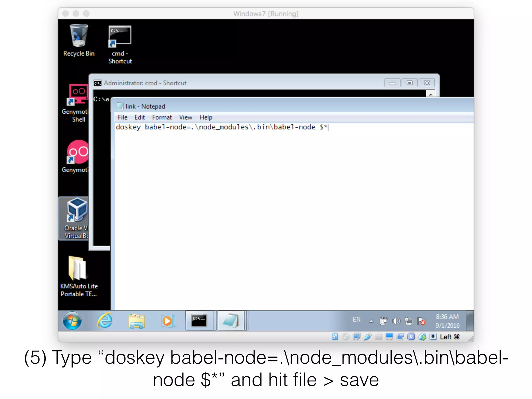Open Windows Explorer from the taskbar

(x=137, y=321)
